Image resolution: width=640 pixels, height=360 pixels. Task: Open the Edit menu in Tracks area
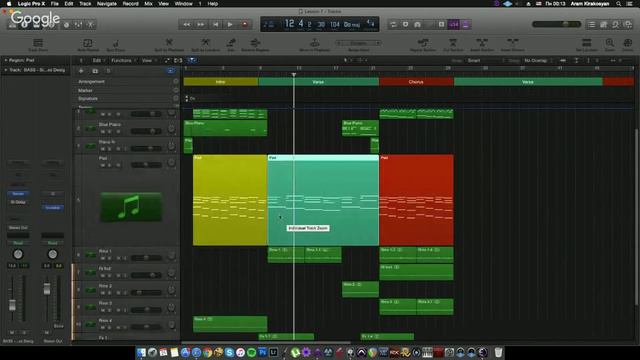pyautogui.click(x=98, y=60)
